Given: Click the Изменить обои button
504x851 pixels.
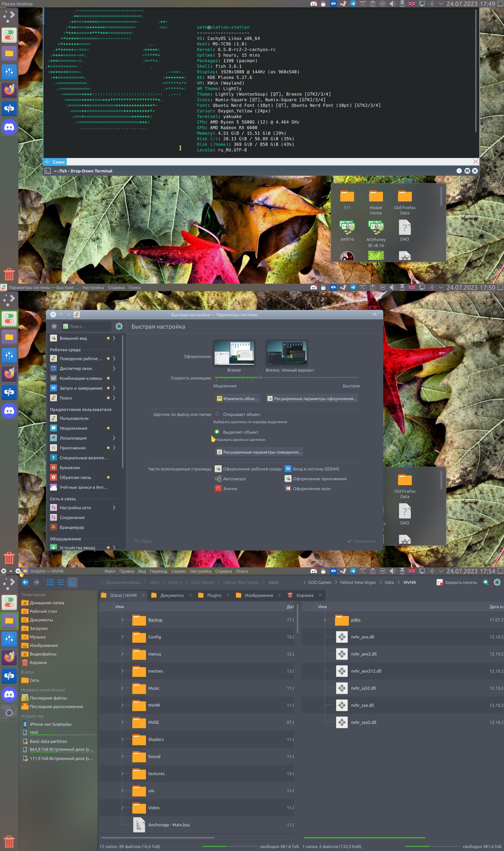Looking at the screenshot, I should [x=238, y=398].
